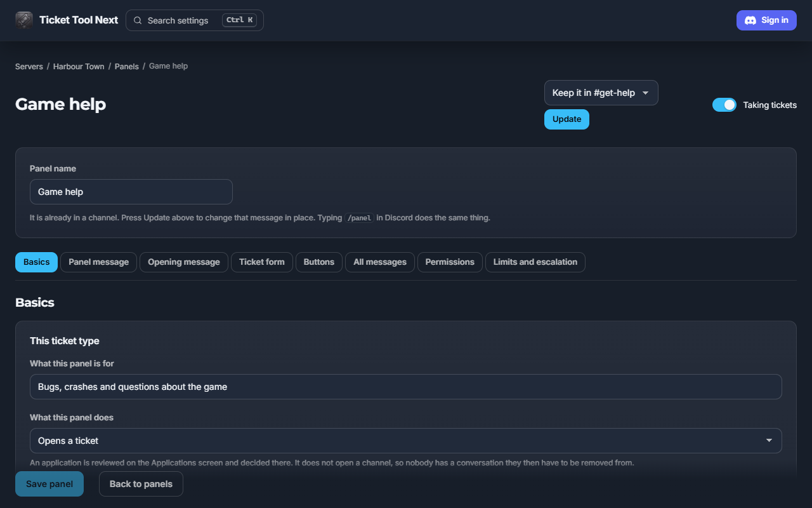Open the Panels breadcrumb link
The width and height of the screenshot is (812, 508).
click(x=127, y=66)
